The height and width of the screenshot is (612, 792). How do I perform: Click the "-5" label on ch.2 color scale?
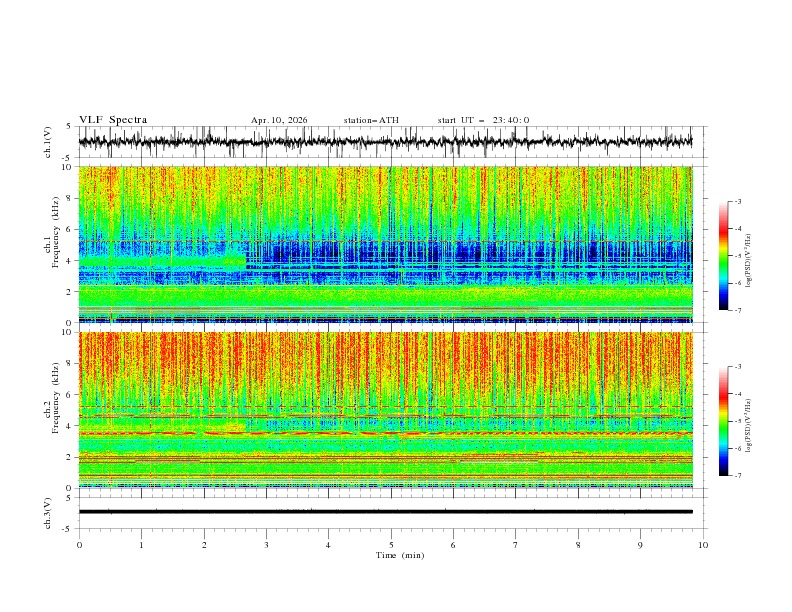(x=737, y=421)
